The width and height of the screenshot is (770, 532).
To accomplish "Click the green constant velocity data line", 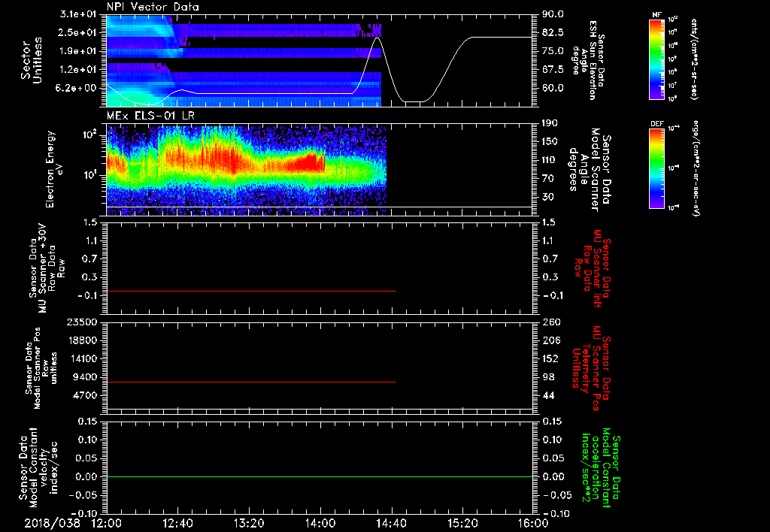I will [320, 476].
